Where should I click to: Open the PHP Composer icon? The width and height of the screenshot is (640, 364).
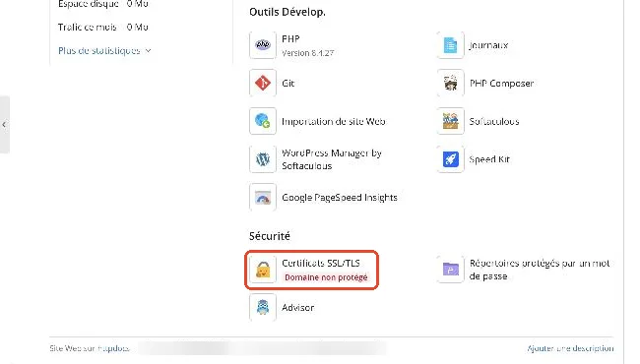pos(450,83)
